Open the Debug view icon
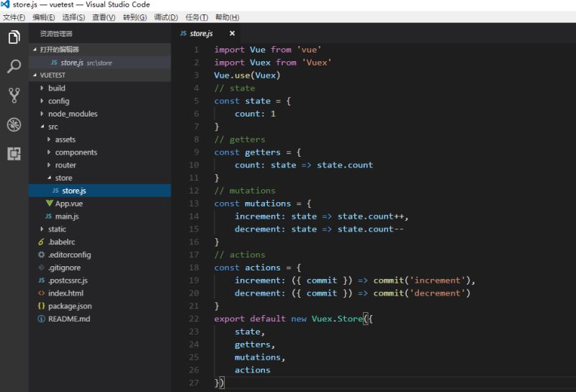Viewport: 576px width, 392px height. (14, 125)
